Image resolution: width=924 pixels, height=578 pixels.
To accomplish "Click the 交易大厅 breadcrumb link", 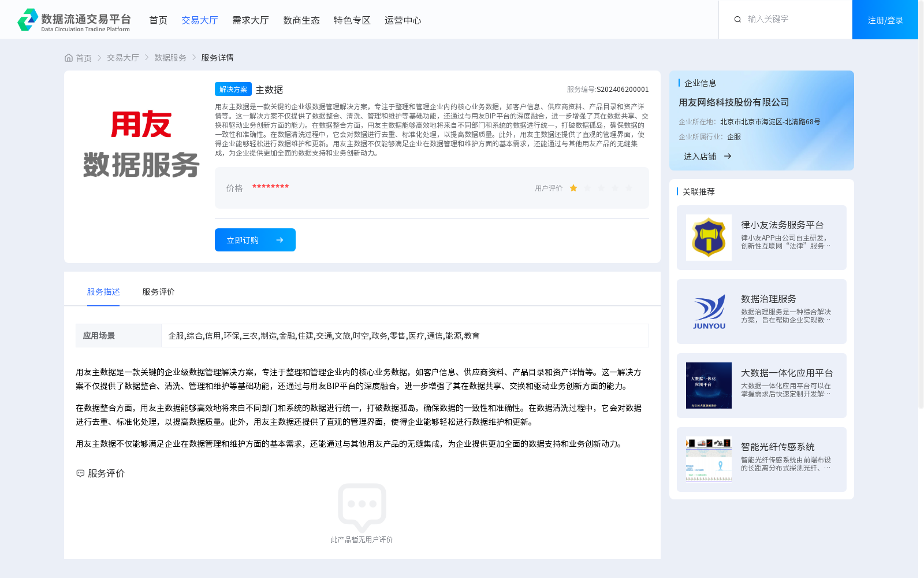I will click(123, 58).
